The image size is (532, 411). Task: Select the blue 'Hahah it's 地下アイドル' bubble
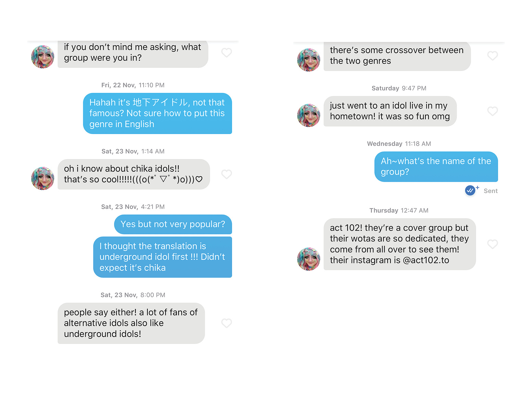(157, 113)
